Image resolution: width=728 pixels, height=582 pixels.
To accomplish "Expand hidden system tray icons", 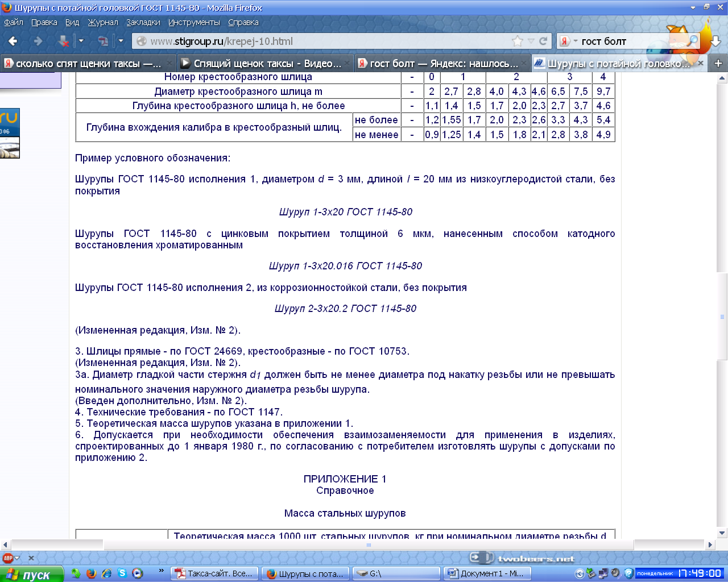I will (580, 573).
